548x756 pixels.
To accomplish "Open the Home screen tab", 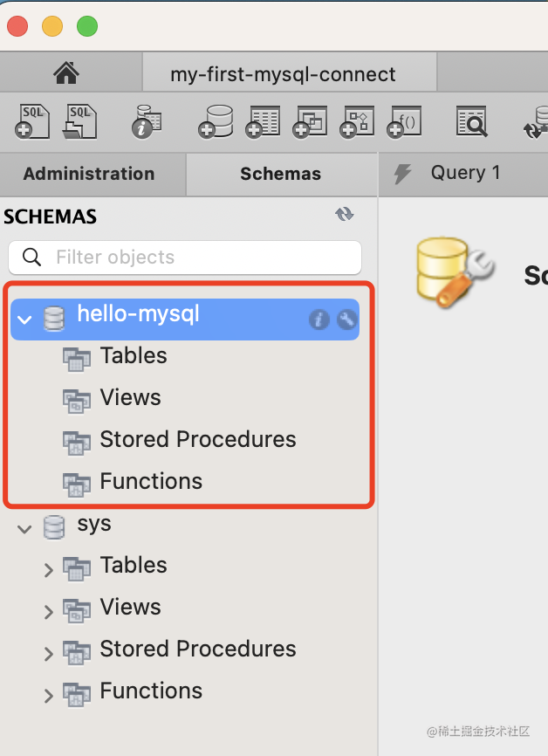I will tap(66, 74).
